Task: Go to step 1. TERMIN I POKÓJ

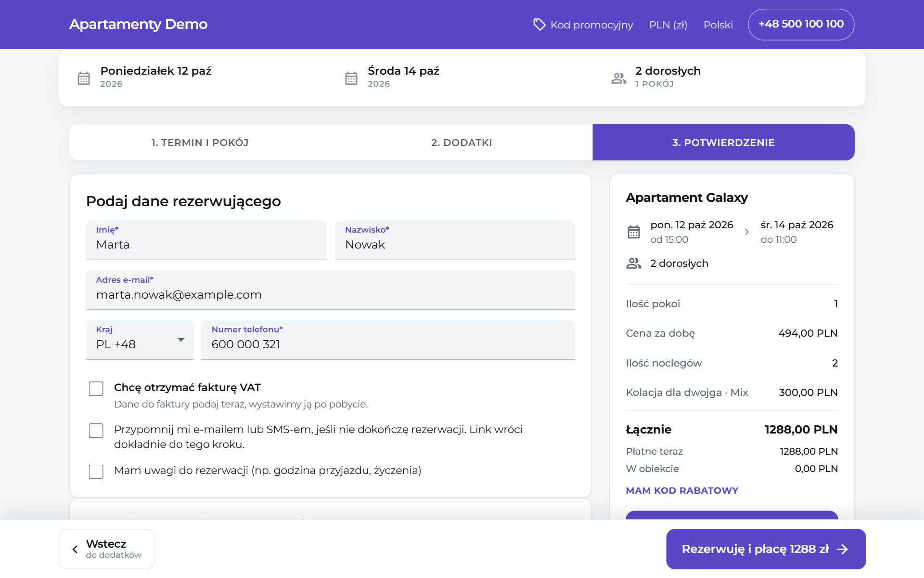Action: [x=200, y=143]
